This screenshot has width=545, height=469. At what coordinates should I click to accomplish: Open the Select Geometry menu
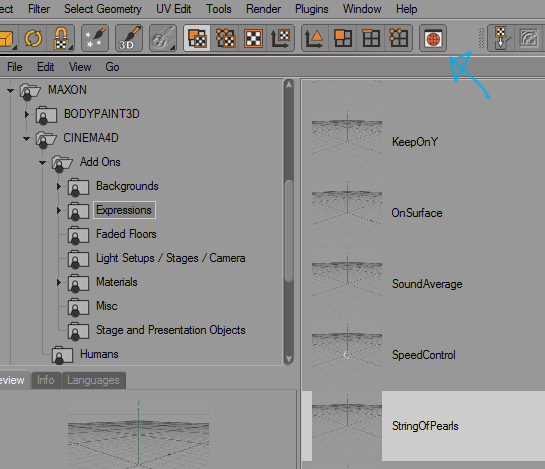103,9
